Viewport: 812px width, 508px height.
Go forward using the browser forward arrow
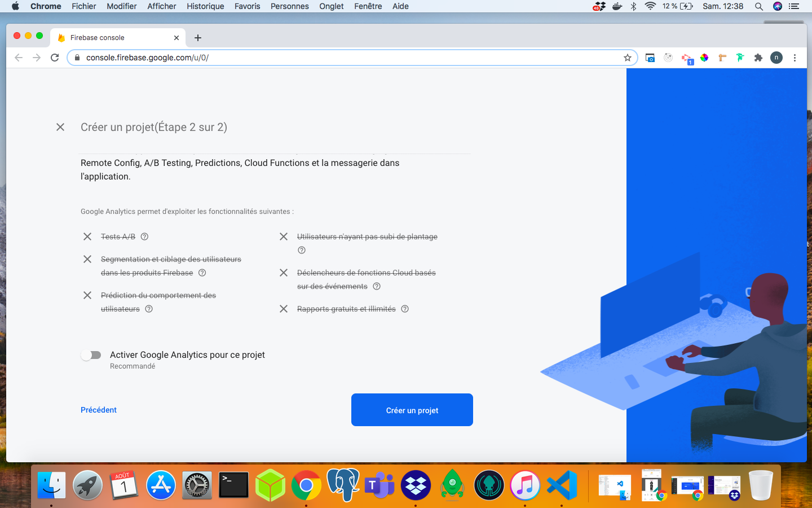coord(37,58)
